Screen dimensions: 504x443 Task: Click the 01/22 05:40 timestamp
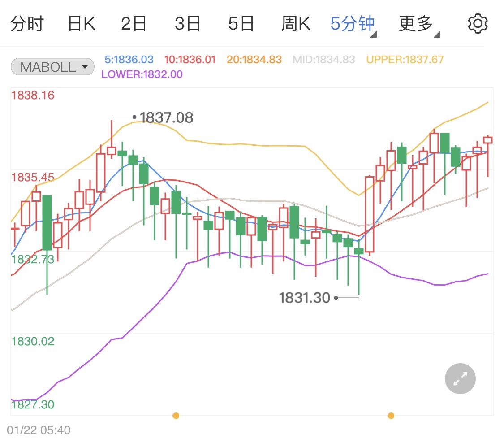point(39,430)
